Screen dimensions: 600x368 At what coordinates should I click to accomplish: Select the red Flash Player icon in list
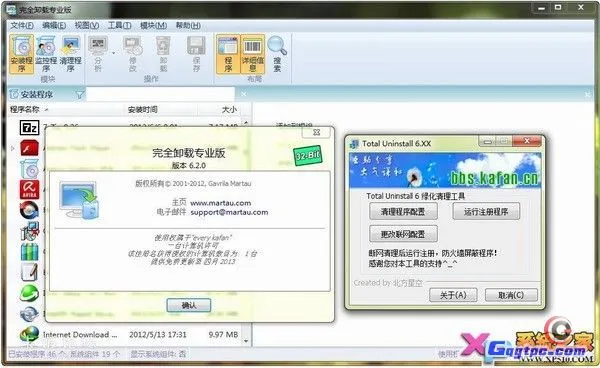[x=29, y=148]
